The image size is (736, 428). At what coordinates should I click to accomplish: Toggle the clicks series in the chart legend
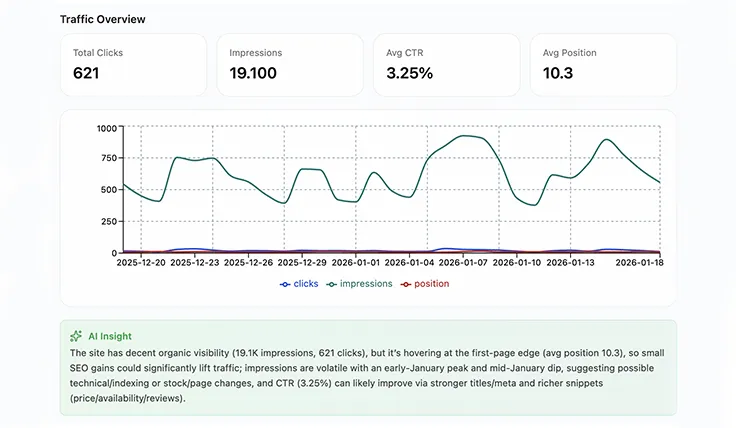299,284
